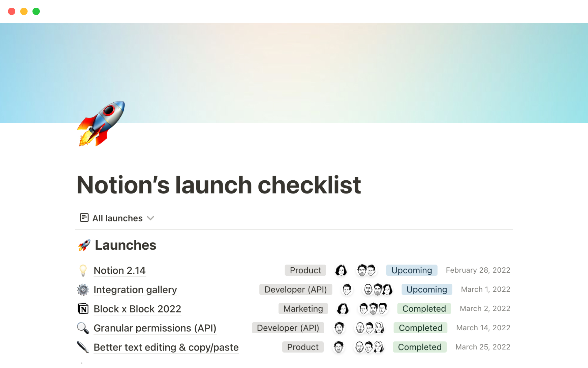Click the Notion N icon for Block x Block
Image resolution: width=588 pixels, height=368 pixels.
pyautogui.click(x=83, y=309)
